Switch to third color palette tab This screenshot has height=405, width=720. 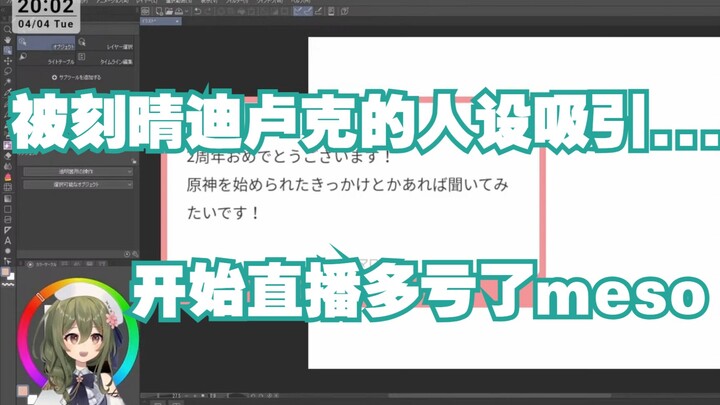[77, 264]
